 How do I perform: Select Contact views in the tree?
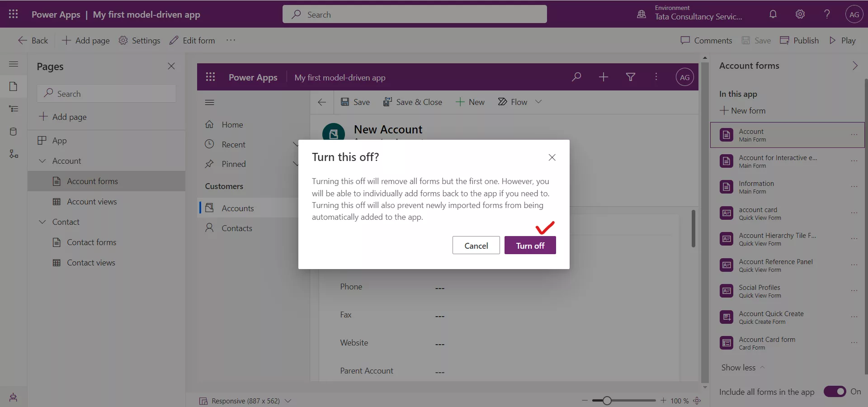tap(106, 263)
